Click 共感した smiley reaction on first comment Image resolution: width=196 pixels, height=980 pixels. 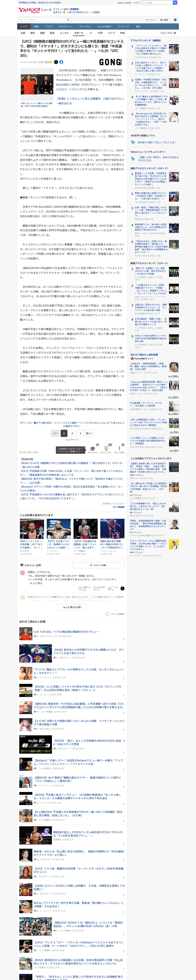(x=81, y=588)
